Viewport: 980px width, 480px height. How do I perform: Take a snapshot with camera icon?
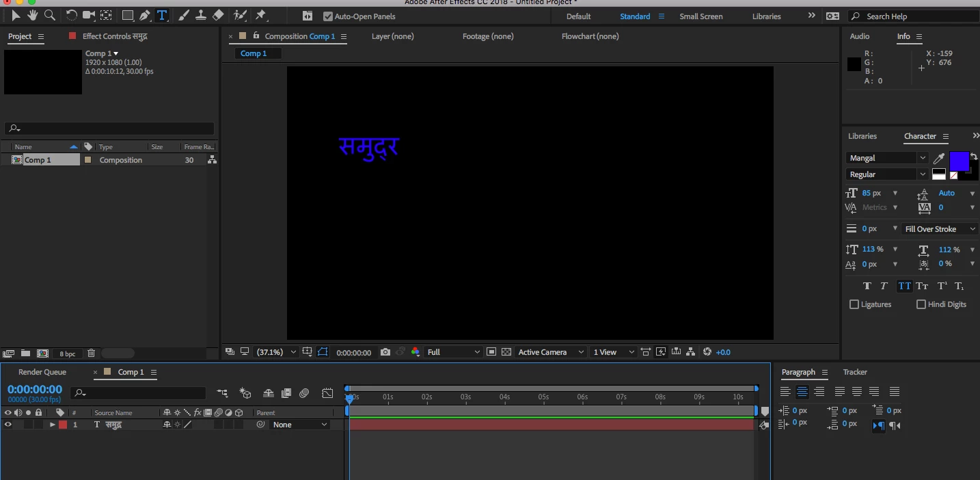pos(385,352)
